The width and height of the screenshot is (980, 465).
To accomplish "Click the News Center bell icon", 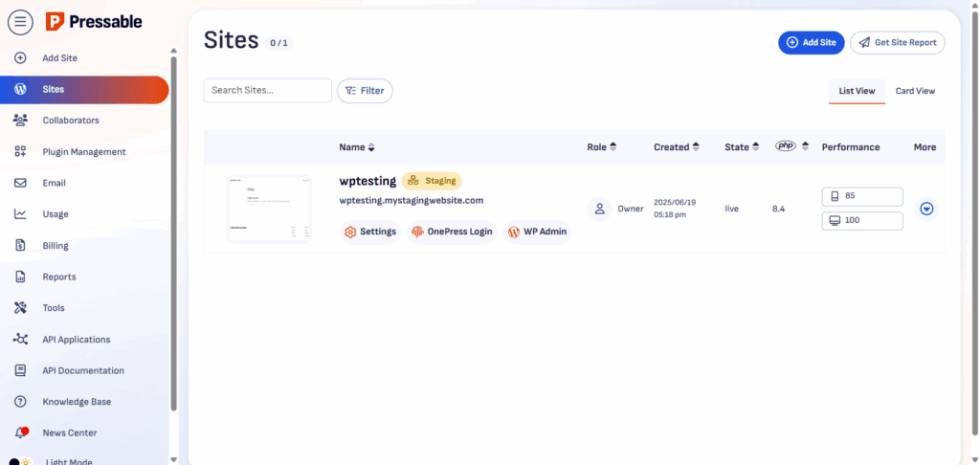I will pyautogui.click(x=20, y=432).
